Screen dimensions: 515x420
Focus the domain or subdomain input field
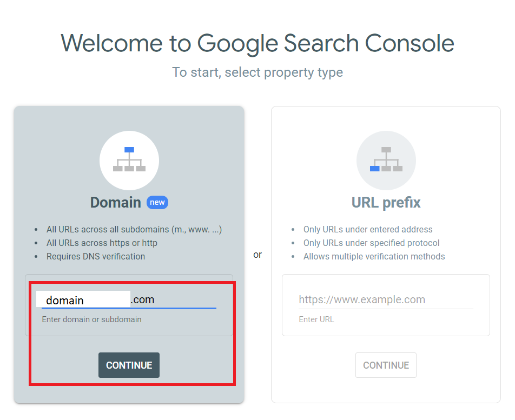pos(129,300)
